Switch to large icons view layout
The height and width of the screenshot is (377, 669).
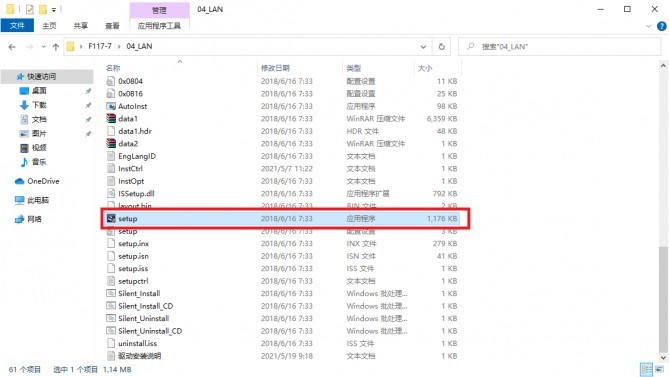pos(660,369)
